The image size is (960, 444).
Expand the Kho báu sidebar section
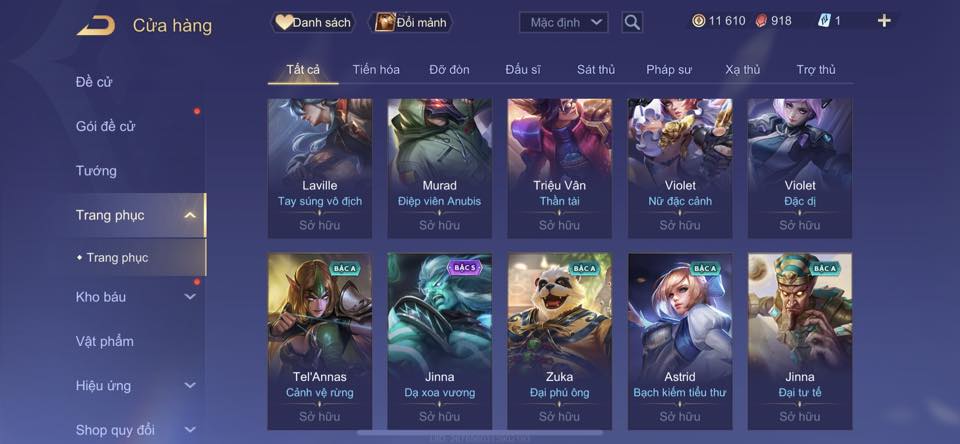(x=190, y=297)
